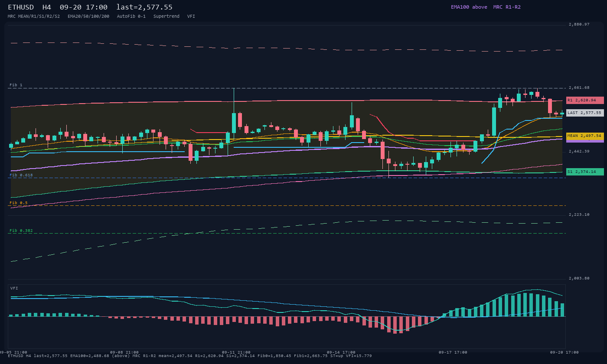Select the H4 timeframe label in the title
Screen dimensions: 607x364
(x=47, y=7)
